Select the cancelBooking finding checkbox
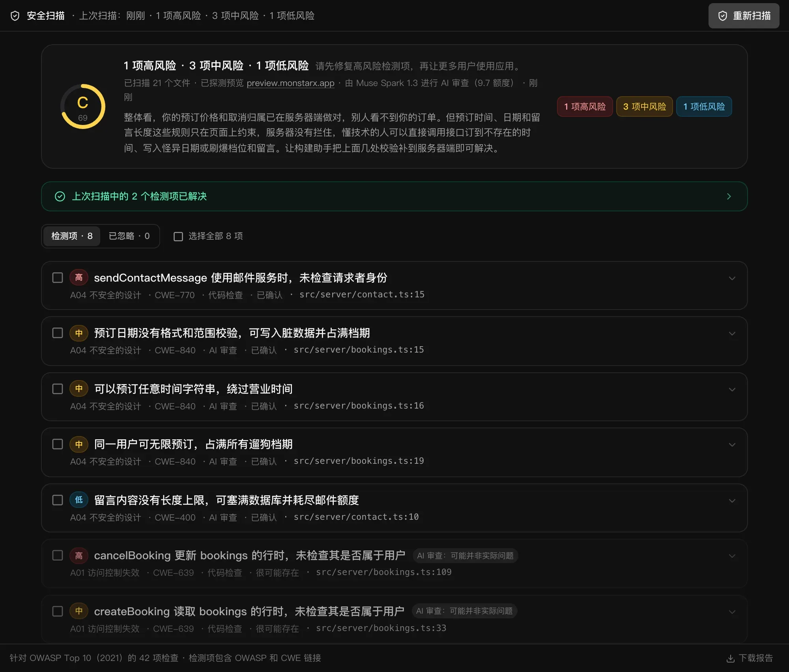Screen dimensions: 789x672 point(58,555)
